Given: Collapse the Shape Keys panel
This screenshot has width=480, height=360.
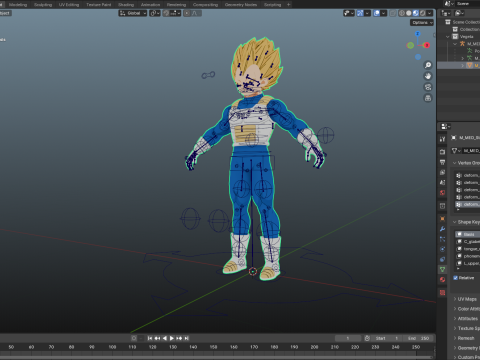Looking at the screenshot, I should (x=467, y=222).
